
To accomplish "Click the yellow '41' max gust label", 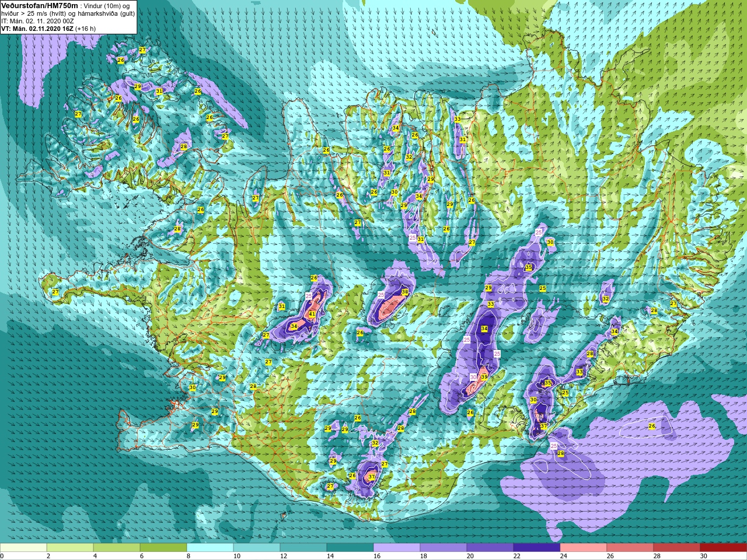I will point(312,314).
